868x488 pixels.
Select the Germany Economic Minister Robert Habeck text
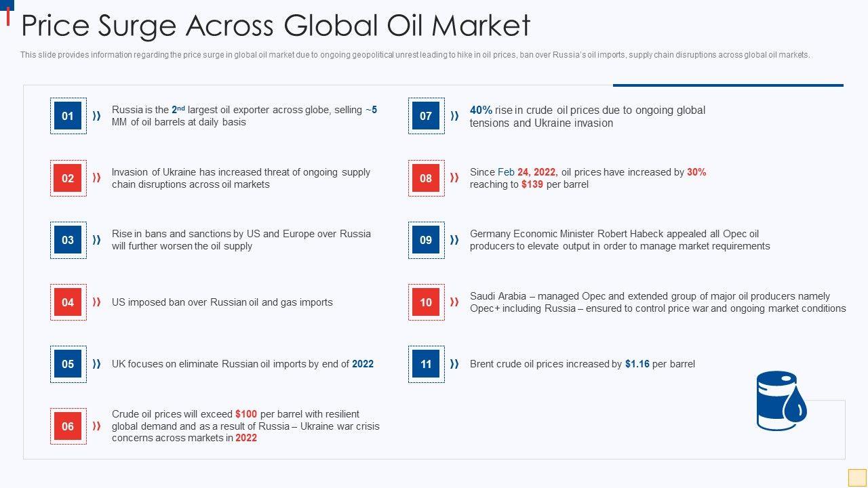click(x=619, y=240)
